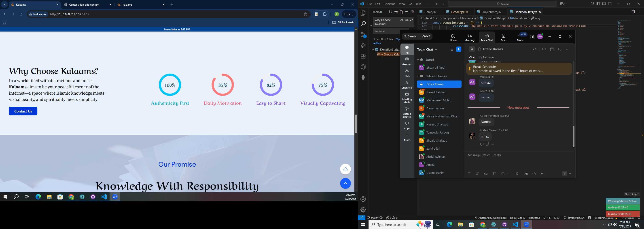Toggle the Replace field expander in search
This screenshot has height=229, width=644.
(x=371, y=25)
